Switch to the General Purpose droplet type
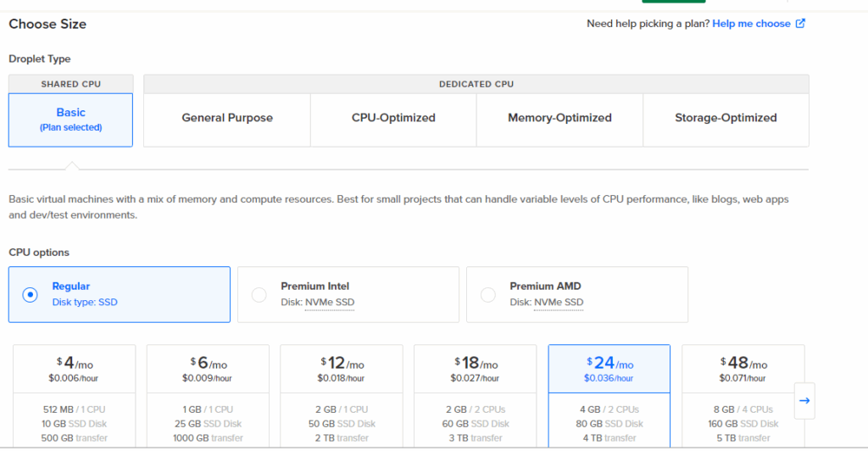The image size is (868, 451). [x=227, y=119]
